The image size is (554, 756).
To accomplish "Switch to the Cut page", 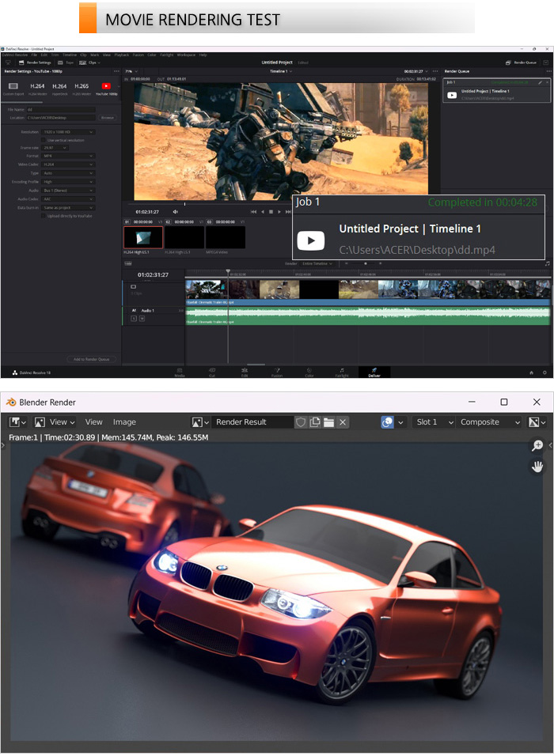I will click(212, 372).
